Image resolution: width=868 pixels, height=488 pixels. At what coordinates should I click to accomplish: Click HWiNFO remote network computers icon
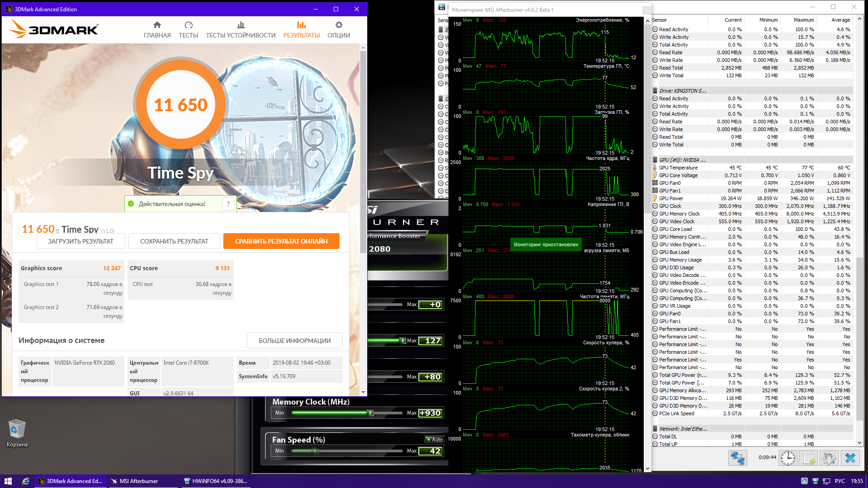pyautogui.click(x=737, y=458)
